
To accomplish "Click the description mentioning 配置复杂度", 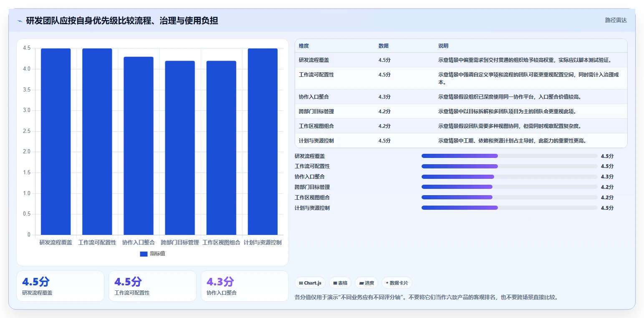I will (x=510, y=126).
